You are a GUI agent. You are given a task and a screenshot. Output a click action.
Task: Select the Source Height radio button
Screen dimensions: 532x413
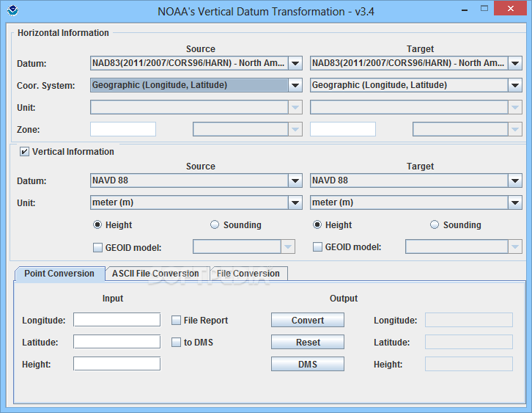(97, 225)
